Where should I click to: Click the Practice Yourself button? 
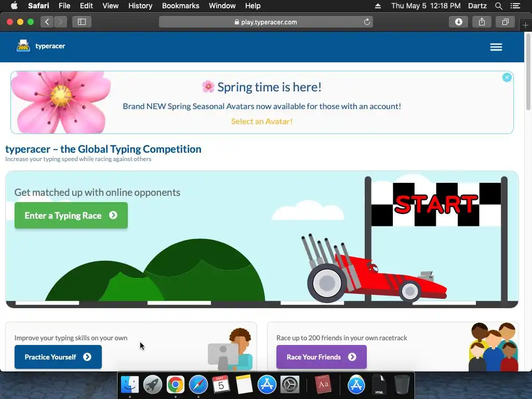pos(58,357)
